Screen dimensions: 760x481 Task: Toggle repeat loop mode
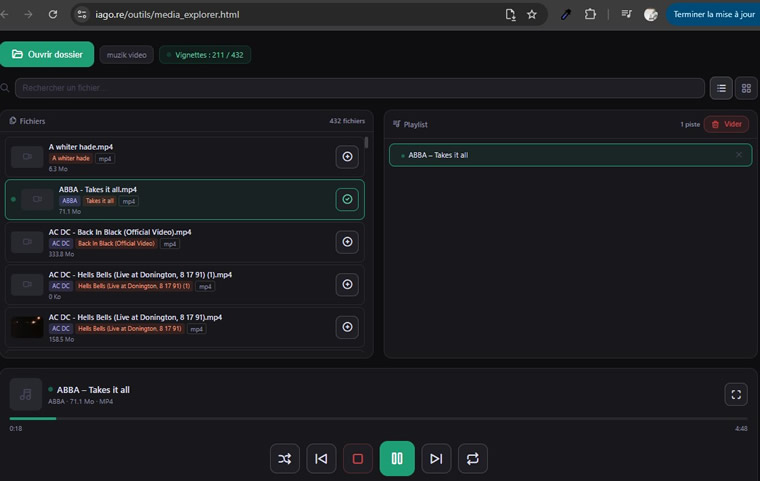click(x=473, y=458)
